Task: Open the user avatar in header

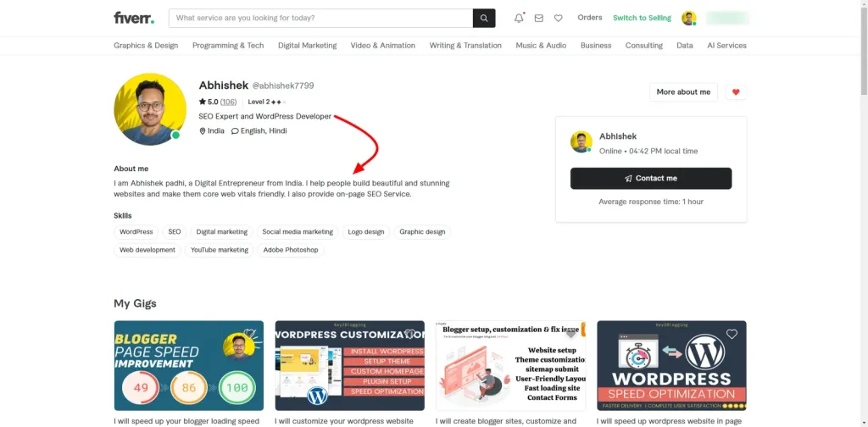Action: (x=689, y=18)
